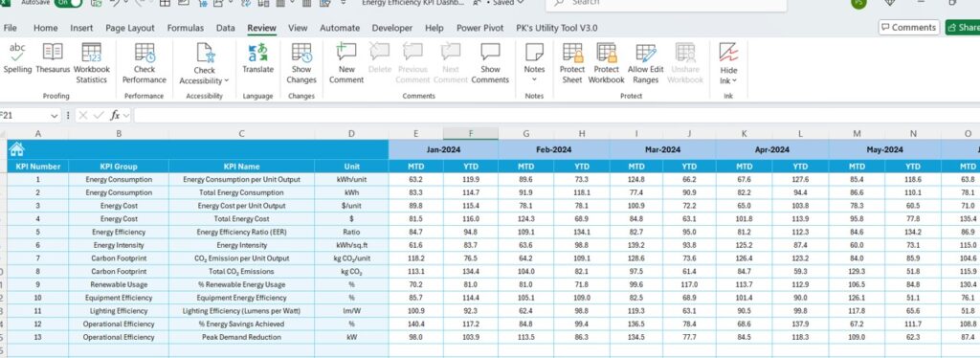This screenshot has height=358, width=980.
Task: Select the Lighting Efficiency (Lumens per Watt) cell
Action: click(241, 310)
